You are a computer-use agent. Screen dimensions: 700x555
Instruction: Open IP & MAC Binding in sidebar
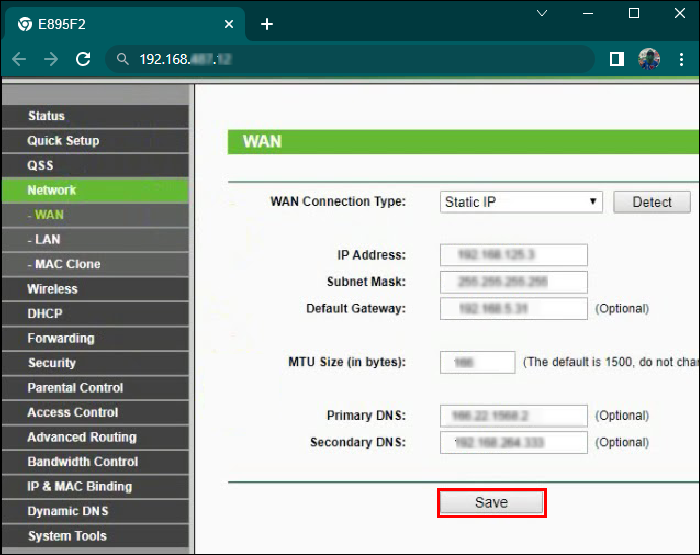tap(96, 486)
